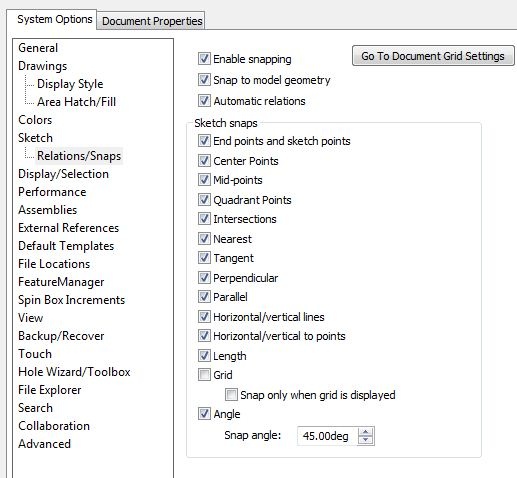517x478 pixels.
Task: Disable Automatic relations checkbox
Action: (204, 100)
